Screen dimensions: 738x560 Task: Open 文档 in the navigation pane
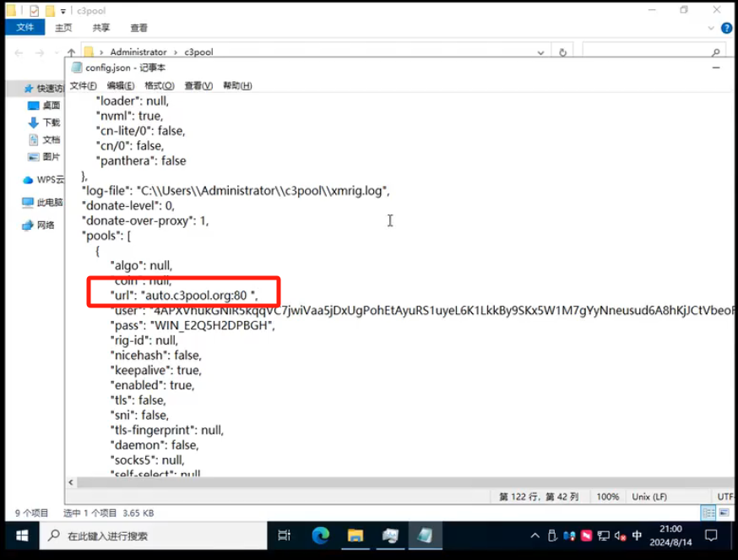coord(44,139)
